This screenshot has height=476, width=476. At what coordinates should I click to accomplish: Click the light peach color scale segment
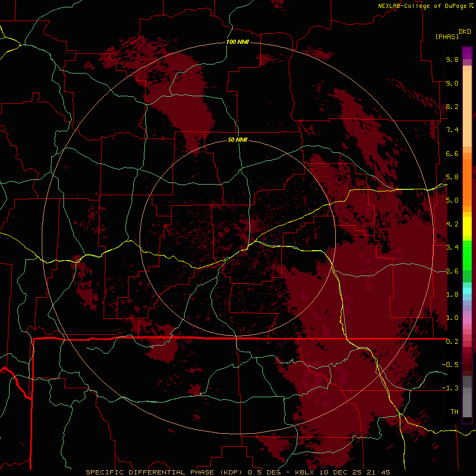(x=467, y=109)
